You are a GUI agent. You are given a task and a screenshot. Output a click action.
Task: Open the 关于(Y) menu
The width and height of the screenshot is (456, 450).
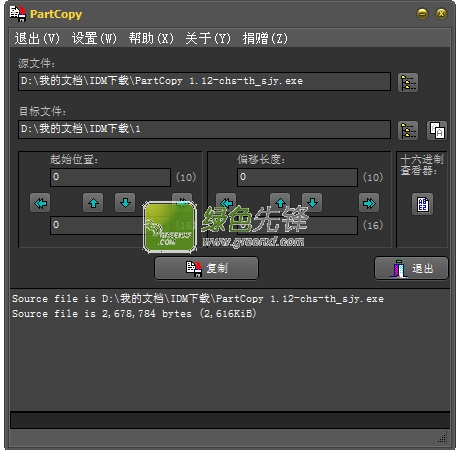[x=208, y=38]
